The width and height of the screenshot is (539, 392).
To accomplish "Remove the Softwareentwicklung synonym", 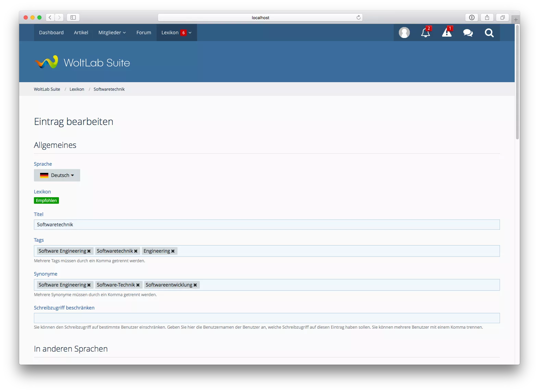I will pyautogui.click(x=195, y=285).
